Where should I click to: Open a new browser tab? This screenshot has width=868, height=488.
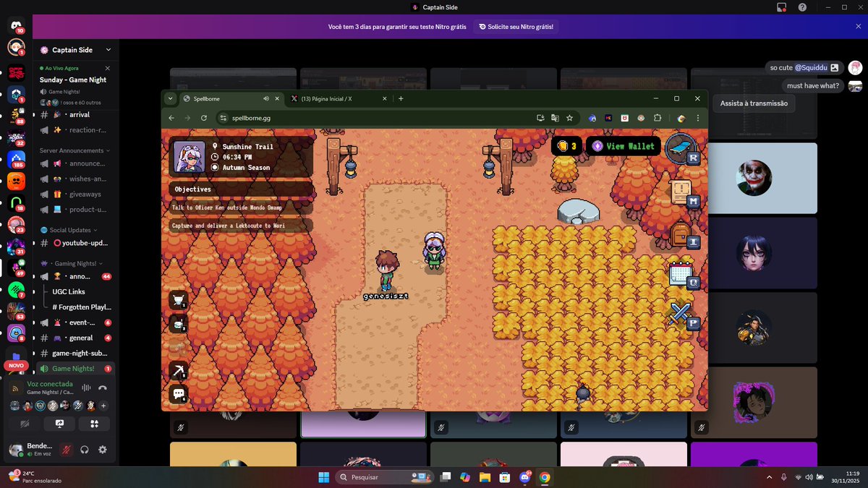click(401, 98)
